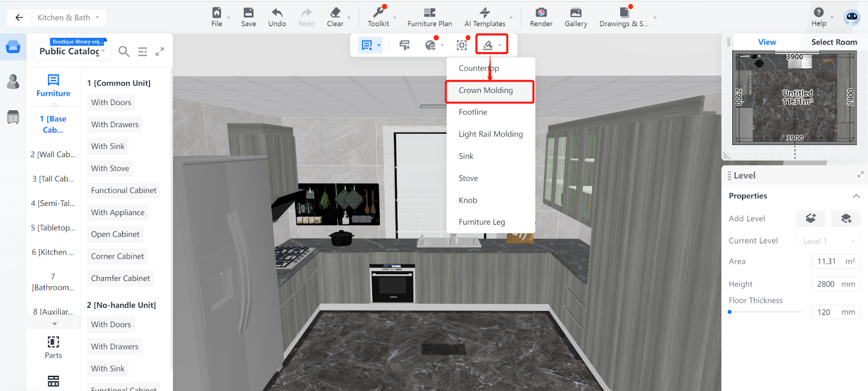868x391 pixels.
Task: Collapse the Properties section chevron
Action: pos(856,196)
